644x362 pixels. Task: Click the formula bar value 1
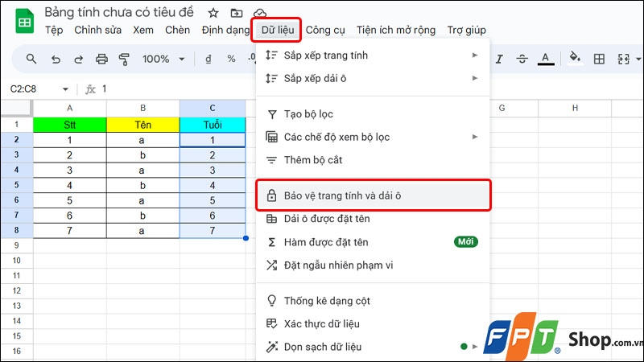105,89
